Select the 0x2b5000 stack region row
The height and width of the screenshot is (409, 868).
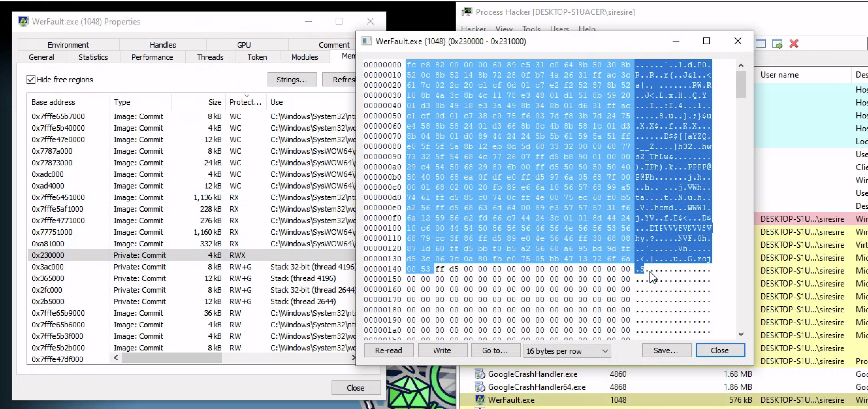pos(192,301)
